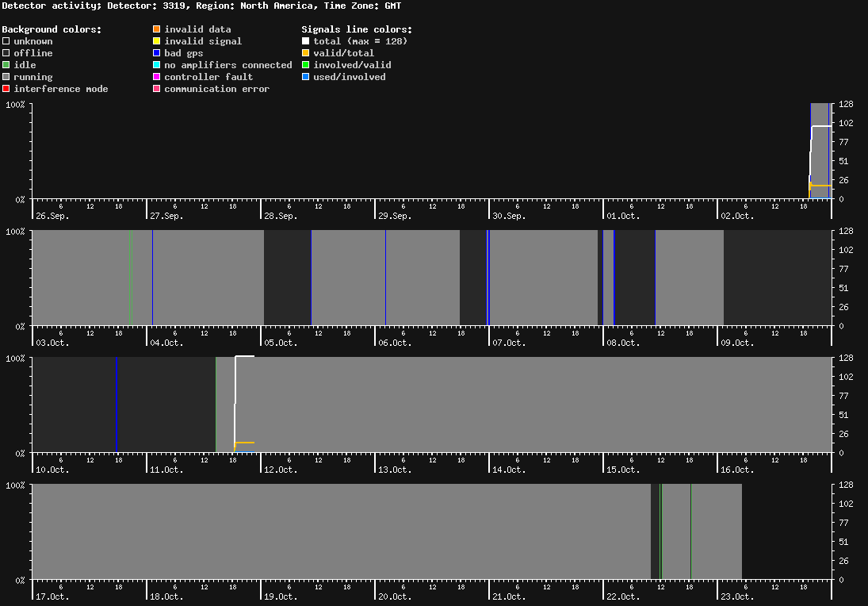This screenshot has width=868, height=606.
Task: Click the orange 'valid/total' line swatch
Action: [x=305, y=53]
